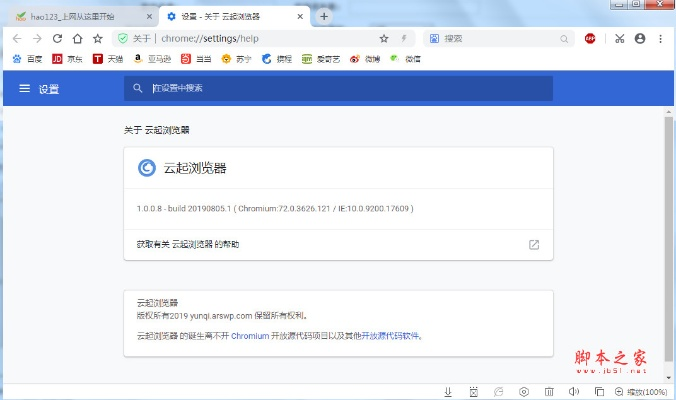Image resolution: width=676 pixels, height=400 pixels.
Task: Switch to the hao123 tab
Action: pos(78,17)
